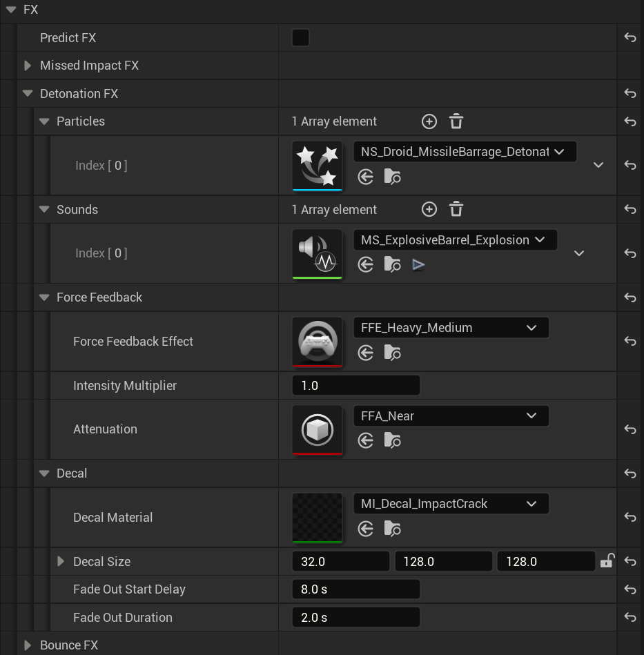
Task: Reset Decal Material to default
Action: click(x=630, y=517)
